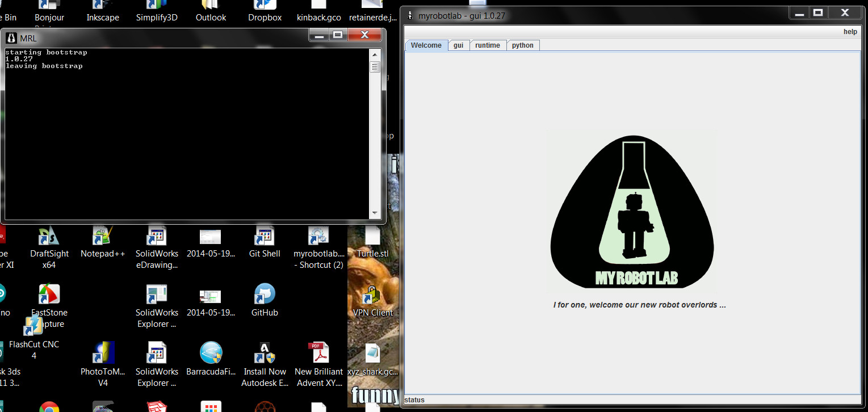Switch to the Welcome tab in myrobotlab
Screen dimensions: 868x412
[x=426, y=45]
